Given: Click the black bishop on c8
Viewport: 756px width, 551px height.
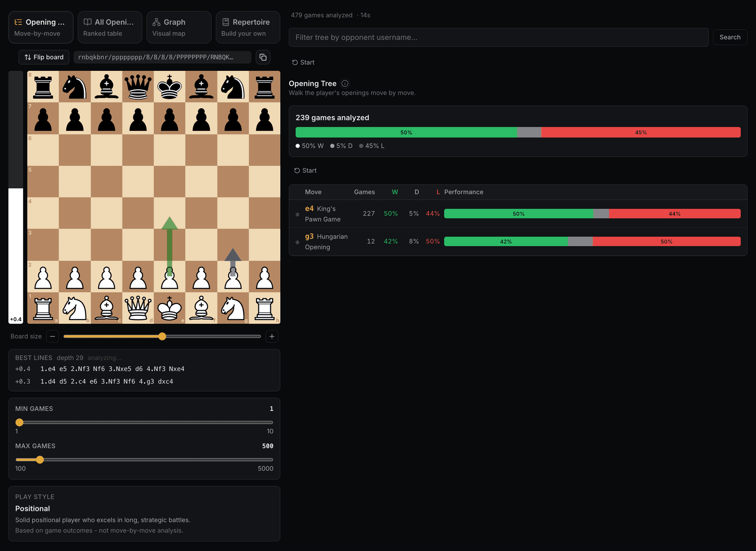Looking at the screenshot, I should [106, 87].
